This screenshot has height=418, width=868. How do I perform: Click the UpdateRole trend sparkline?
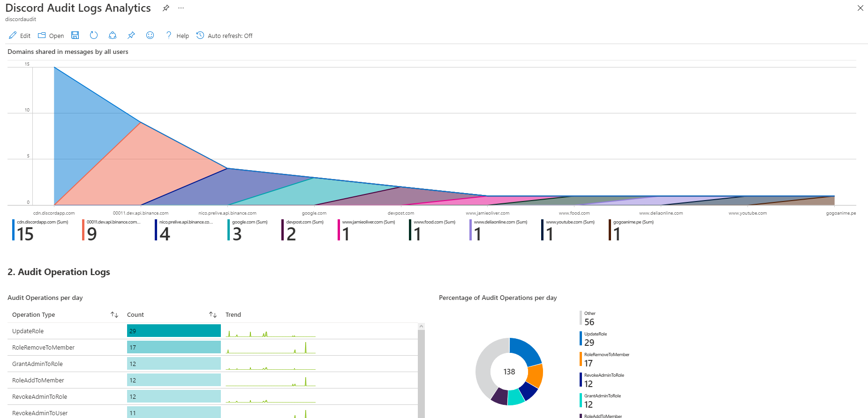tap(271, 334)
